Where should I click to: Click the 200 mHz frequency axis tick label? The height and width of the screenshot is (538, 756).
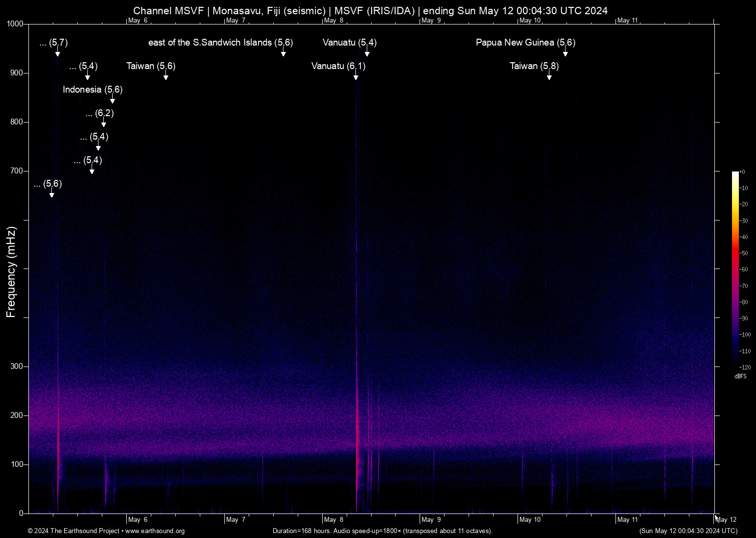click(18, 416)
